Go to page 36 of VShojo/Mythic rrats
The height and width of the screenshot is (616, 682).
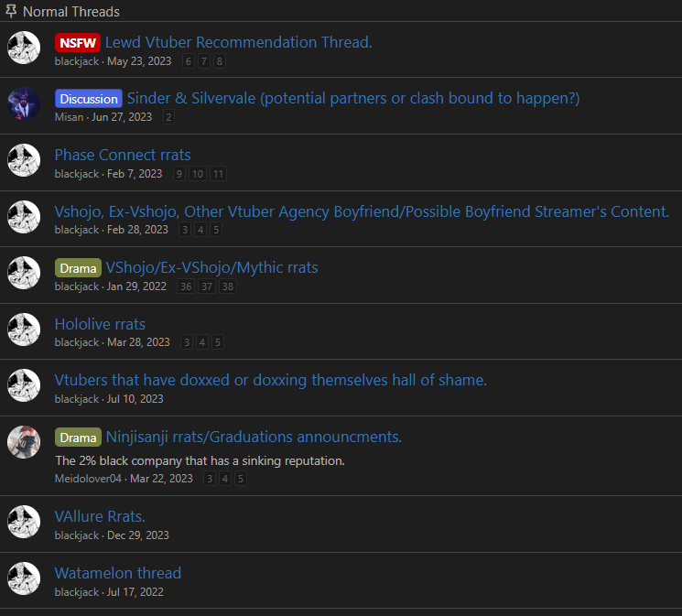click(186, 286)
